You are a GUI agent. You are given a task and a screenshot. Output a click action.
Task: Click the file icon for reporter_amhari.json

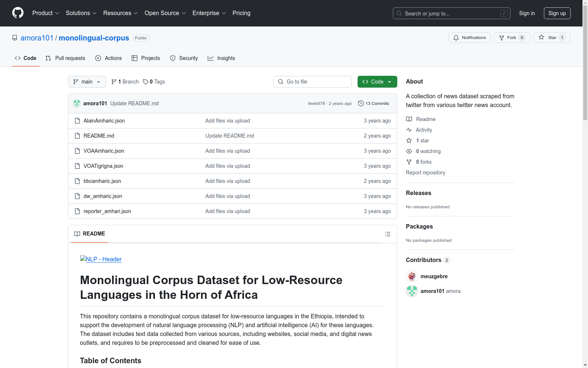pos(77,211)
